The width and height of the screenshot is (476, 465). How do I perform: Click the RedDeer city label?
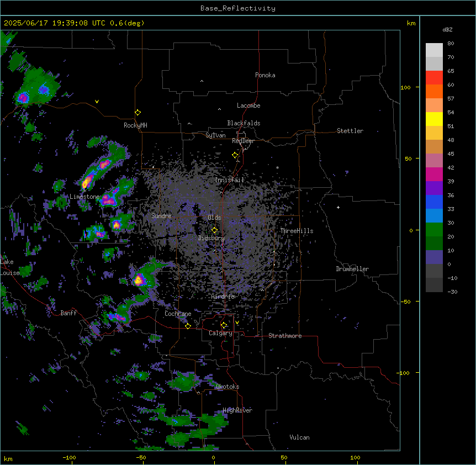coord(243,141)
